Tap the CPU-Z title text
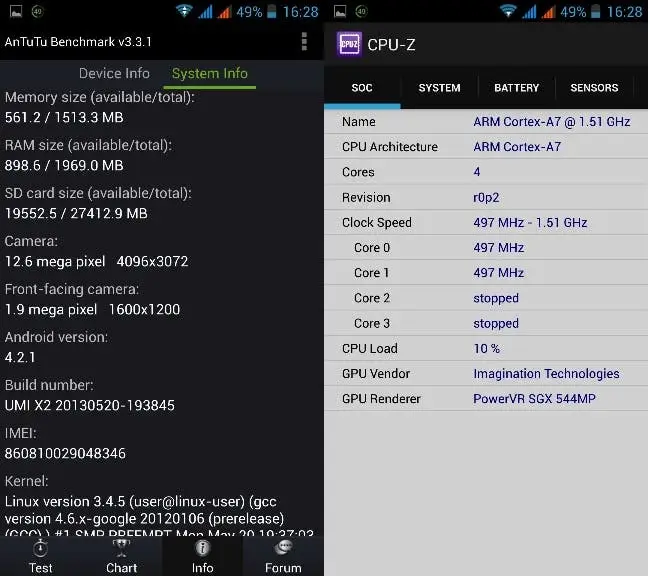Viewport: 650px width, 576px height. coord(391,45)
